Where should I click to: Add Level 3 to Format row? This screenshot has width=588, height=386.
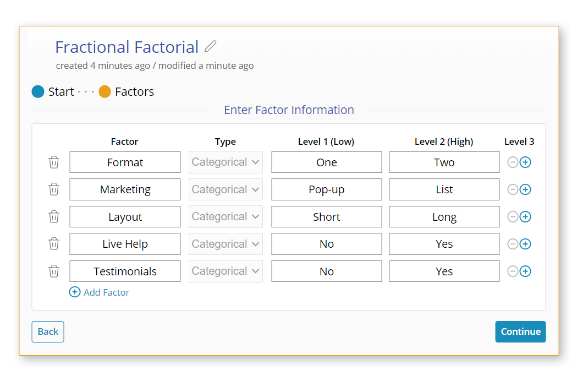coord(525,162)
